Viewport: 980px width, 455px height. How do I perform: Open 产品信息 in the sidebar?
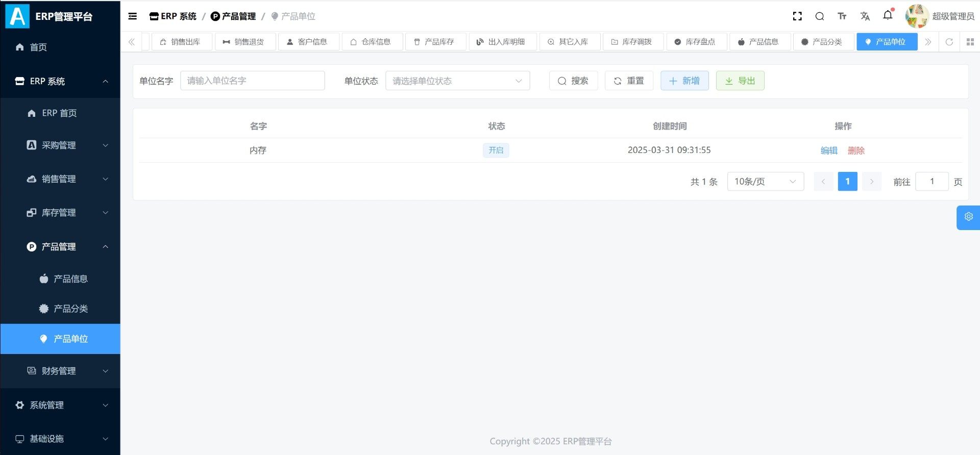(x=60, y=279)
